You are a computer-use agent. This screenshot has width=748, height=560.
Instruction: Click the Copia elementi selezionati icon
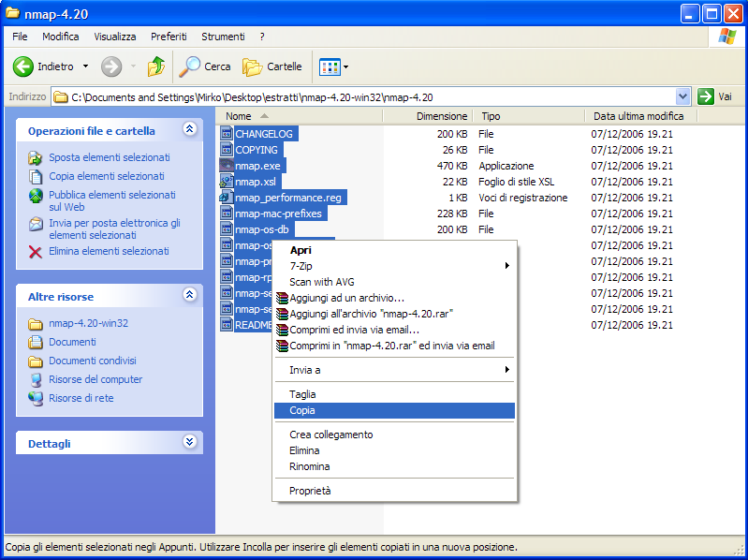point(36,176)
